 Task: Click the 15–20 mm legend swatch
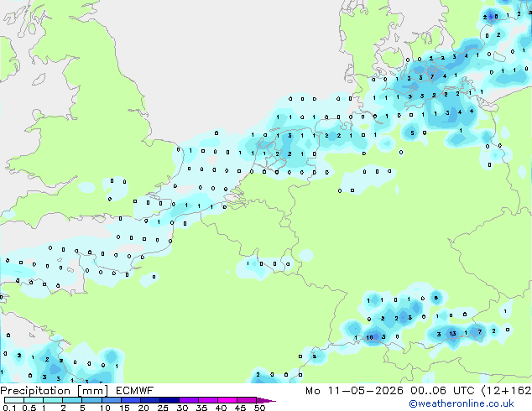click(x=130, y=400)
